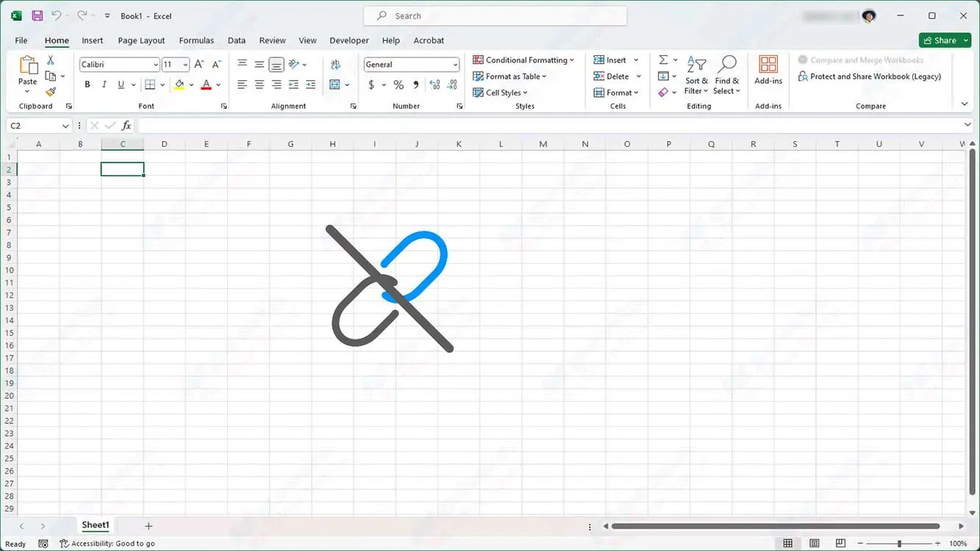Align text left
Screen dimensions: 980x551
[242, 85]
